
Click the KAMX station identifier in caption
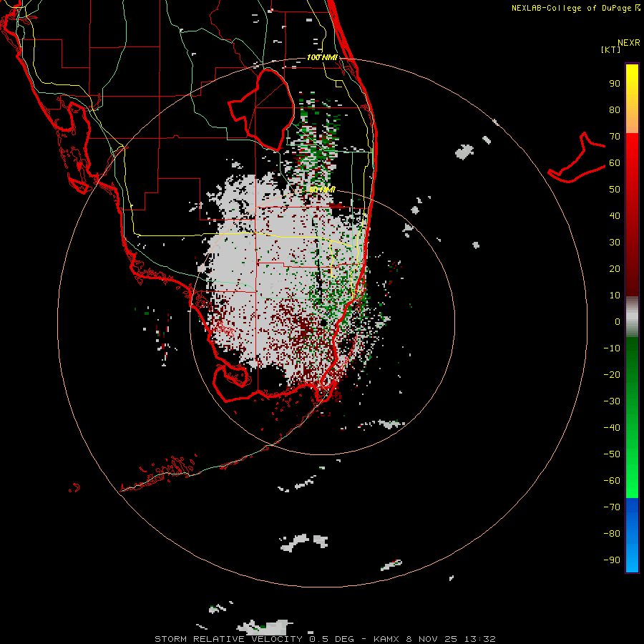(x=386, y=639)
